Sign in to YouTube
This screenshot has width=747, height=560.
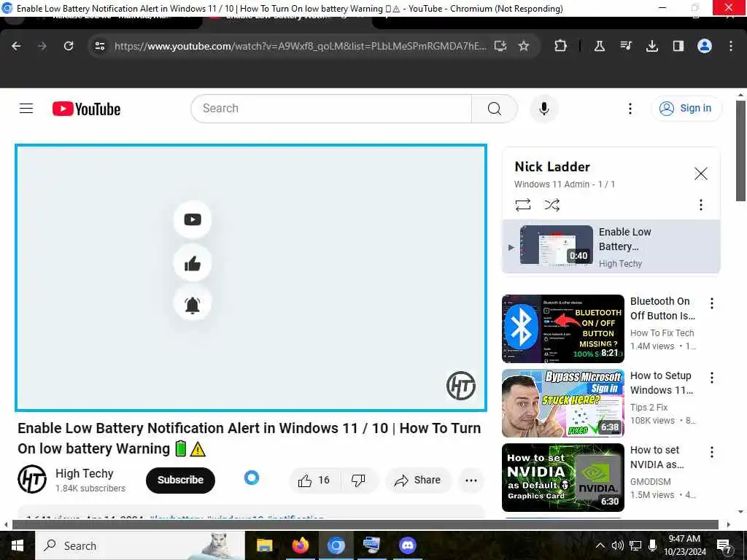686,109
